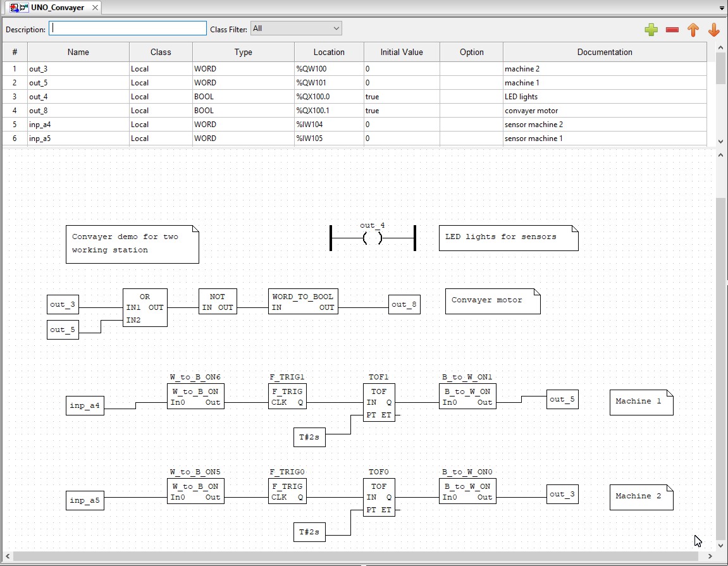Select the out_3 name cell in the variable table
The height and width of the screenshot is (566, 728).
pyautogui.click(x=78, y=69)
